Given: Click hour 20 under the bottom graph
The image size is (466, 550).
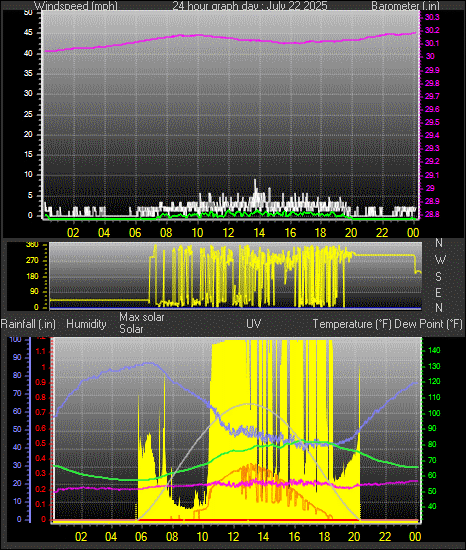Looking at the screenshot, I should point(354,537).
